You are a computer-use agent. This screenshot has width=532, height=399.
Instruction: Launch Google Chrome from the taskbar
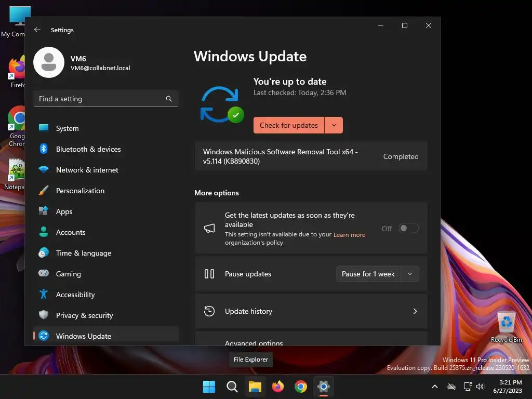(x=301, y=387)
